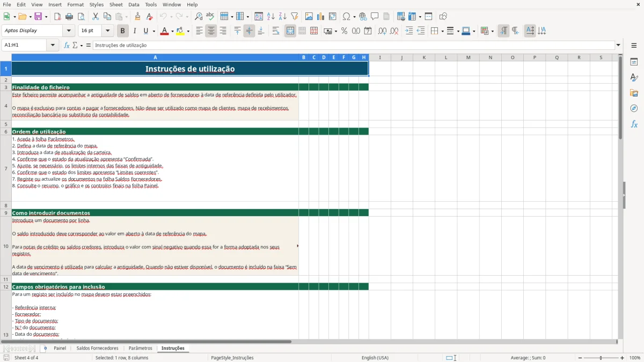Toggle Merge and Center Cells
The height and width of the screenshot is (362, 644).
pyautogui.click(x=290, y=31)
